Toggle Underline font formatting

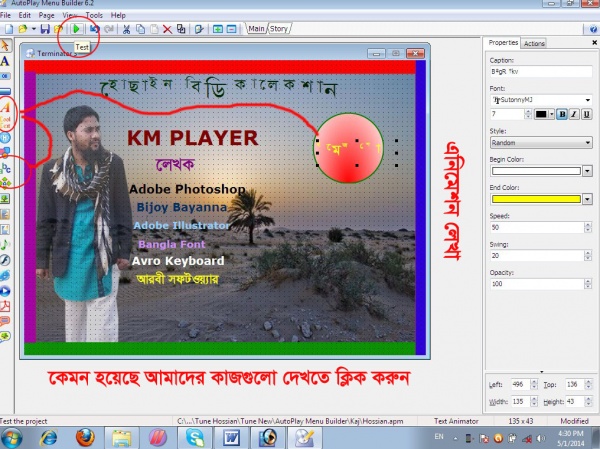coord(588,114)
